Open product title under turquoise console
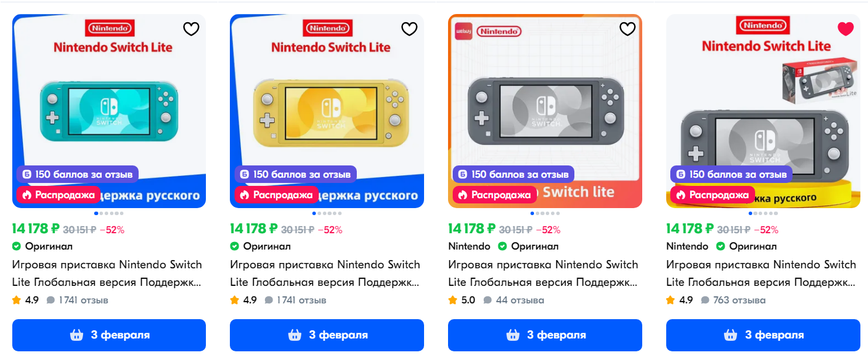868x363 pixels. pos(107,274)
